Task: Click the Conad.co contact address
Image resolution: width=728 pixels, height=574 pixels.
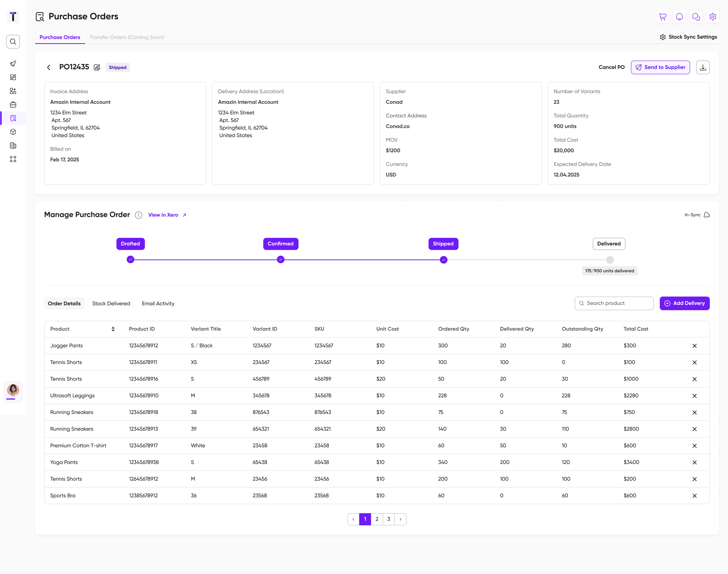Action: click(398, 126)
